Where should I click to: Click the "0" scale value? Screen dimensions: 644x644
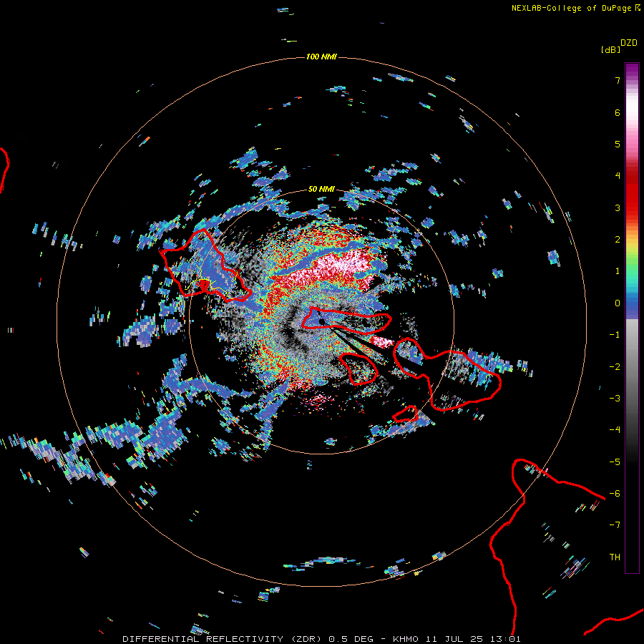[x=618, y=303]
